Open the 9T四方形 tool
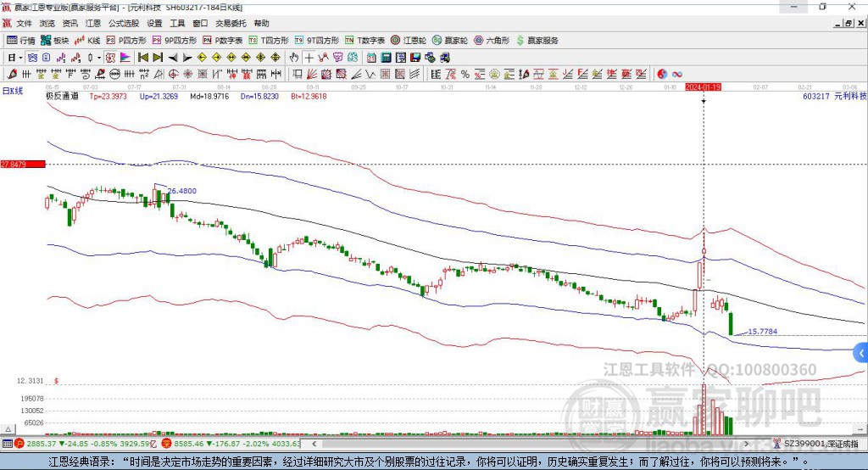Screen dimensions: 868x470 click(317, 41)
